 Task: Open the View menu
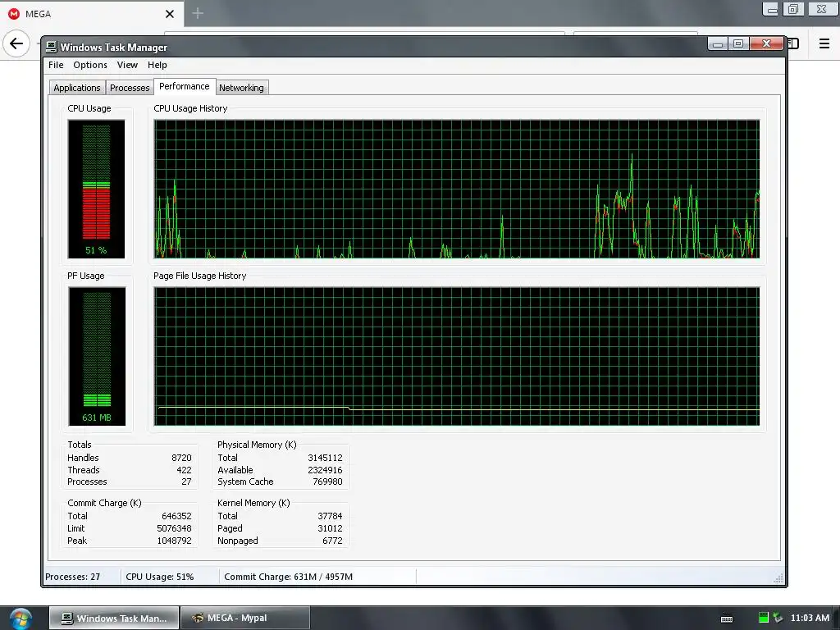coord(127,65)
